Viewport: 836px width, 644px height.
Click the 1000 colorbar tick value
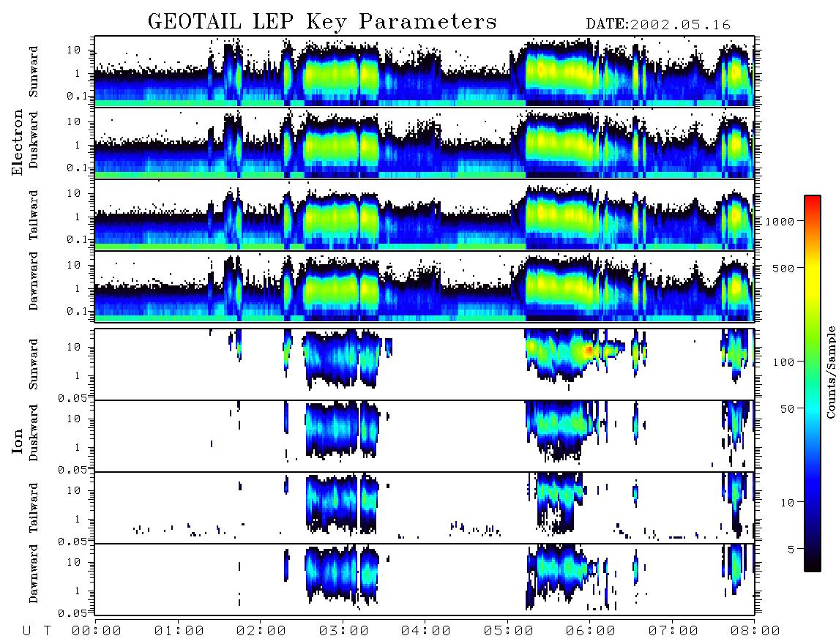tap(780, 222)
